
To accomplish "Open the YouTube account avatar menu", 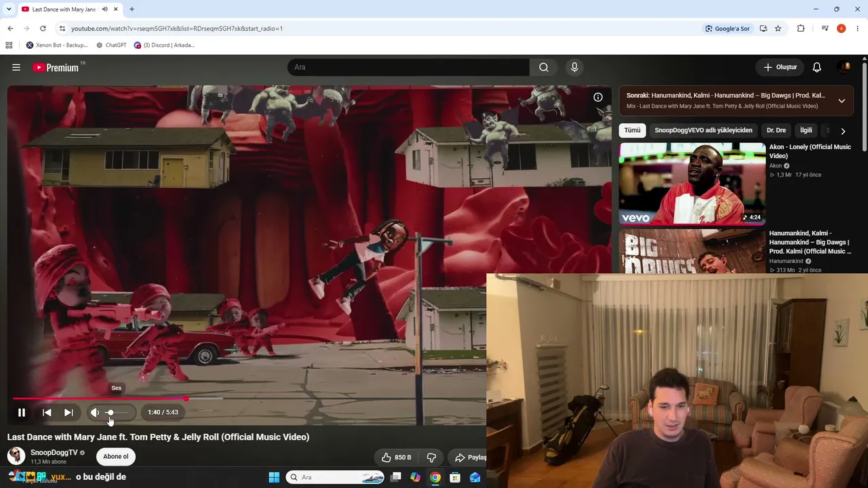I will click(x=844, y=67).
